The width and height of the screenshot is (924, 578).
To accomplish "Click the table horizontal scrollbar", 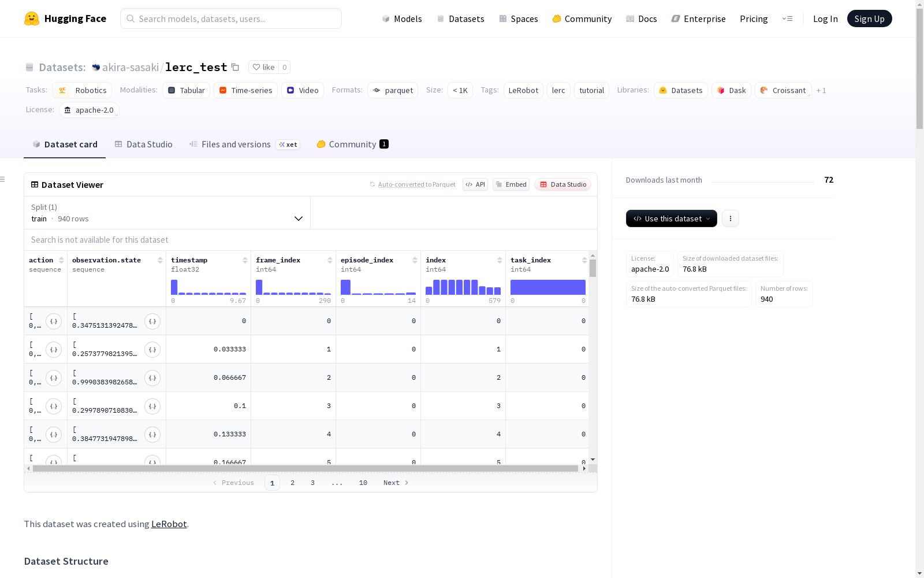I will (305, 468).
